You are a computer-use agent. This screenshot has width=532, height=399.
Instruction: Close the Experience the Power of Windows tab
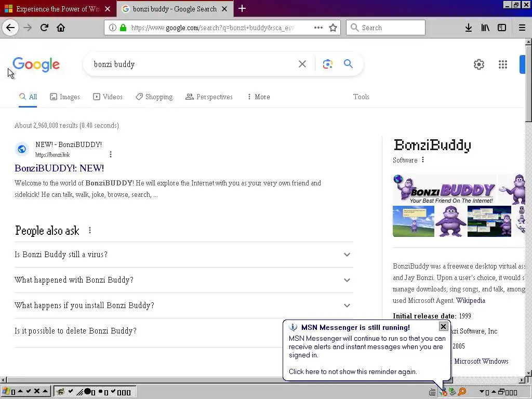click(108, 9)
